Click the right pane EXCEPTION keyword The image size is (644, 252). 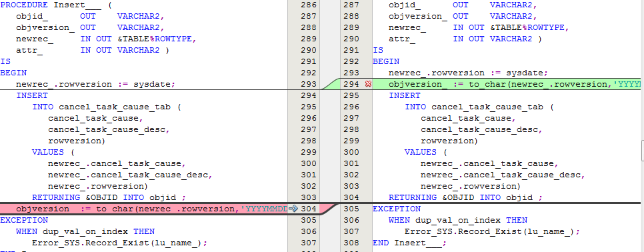click(397, 209)
